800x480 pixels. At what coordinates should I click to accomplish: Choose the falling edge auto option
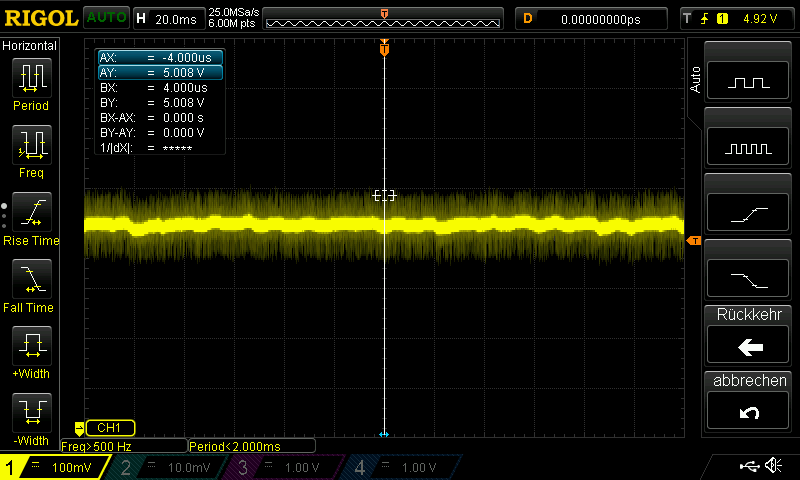click(x=748, y=279)
